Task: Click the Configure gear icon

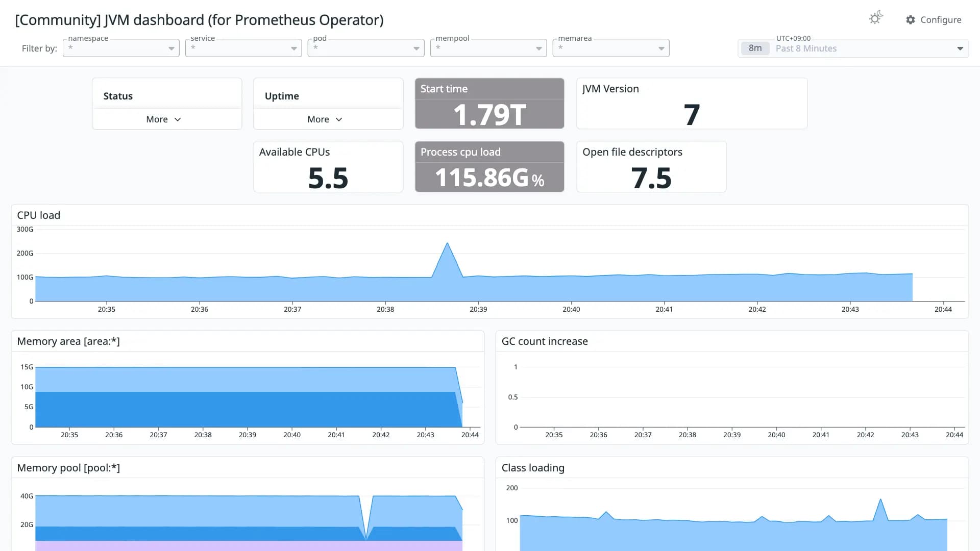Action: tap(911, 20)
